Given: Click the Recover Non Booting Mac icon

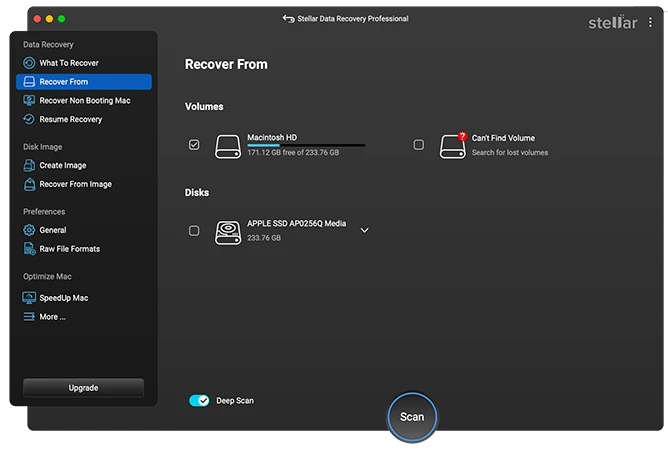Looking at the screenshot, I should coord(29,101).
